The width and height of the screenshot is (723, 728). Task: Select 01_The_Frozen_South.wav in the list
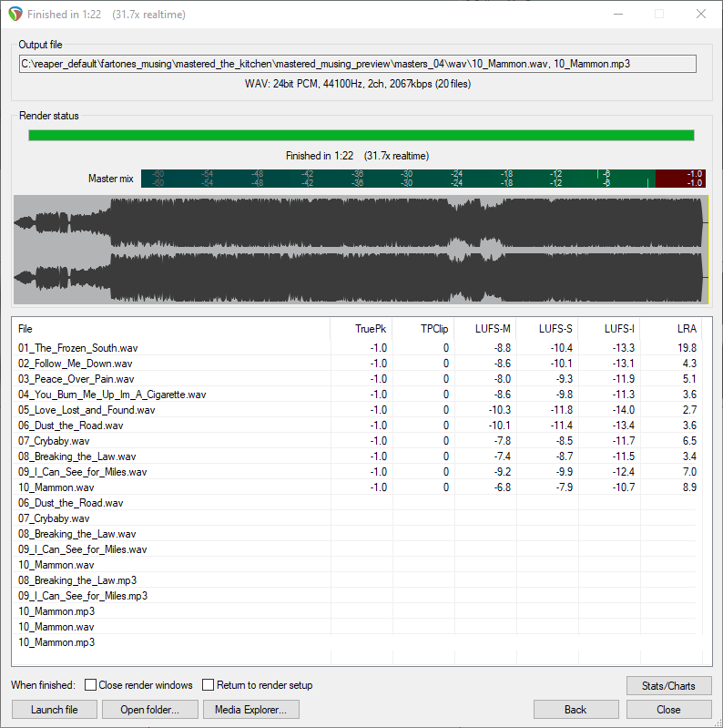tap(78, 348)
